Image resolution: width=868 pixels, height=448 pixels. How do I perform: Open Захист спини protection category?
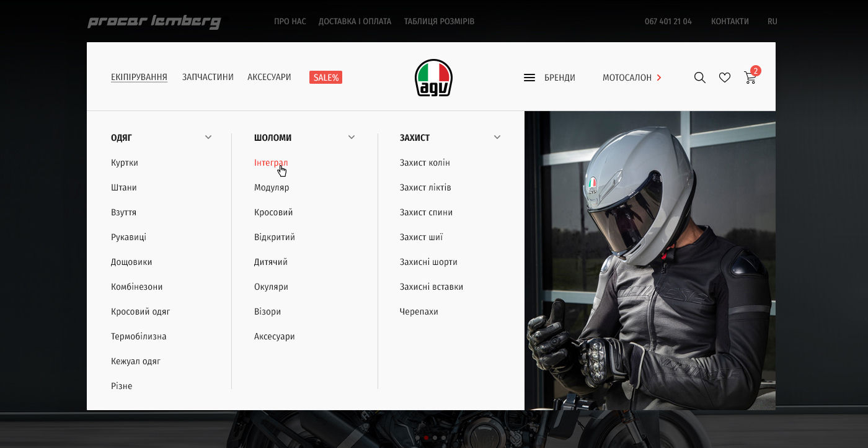(x=426, y=212)
